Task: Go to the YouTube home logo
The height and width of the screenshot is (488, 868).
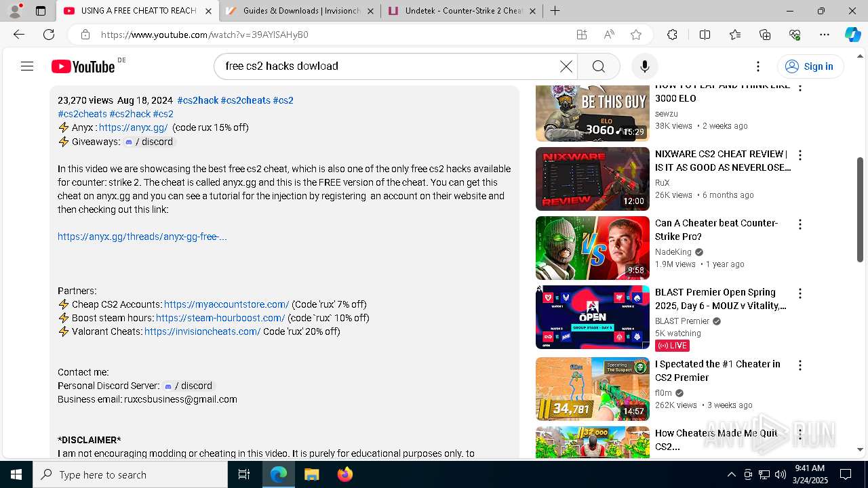Action: pyautogui.click(x=83, y=66)
